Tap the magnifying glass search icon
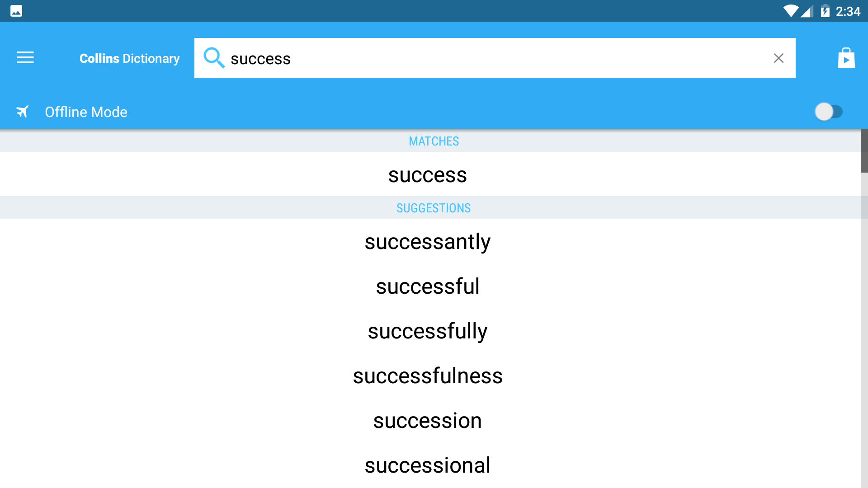The height and width of the screenshot is (488, 868). point(214,58)
